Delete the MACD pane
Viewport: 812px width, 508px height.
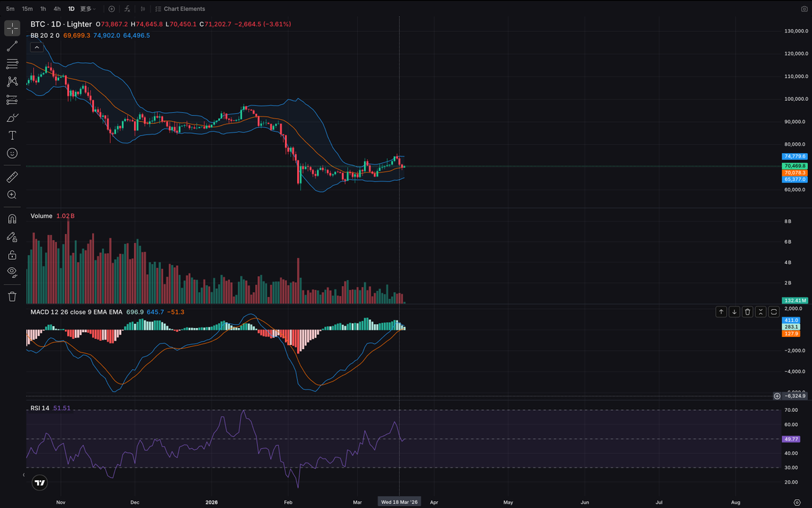coord(748,312)
